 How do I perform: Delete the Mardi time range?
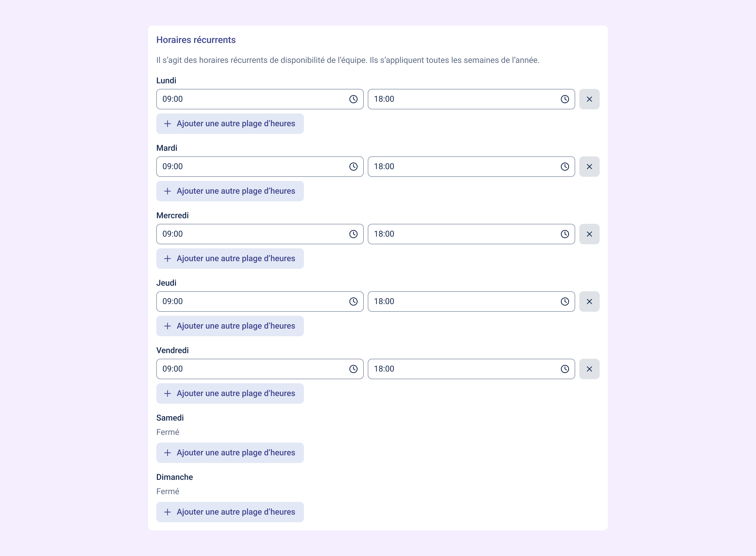tap(589, 167)
